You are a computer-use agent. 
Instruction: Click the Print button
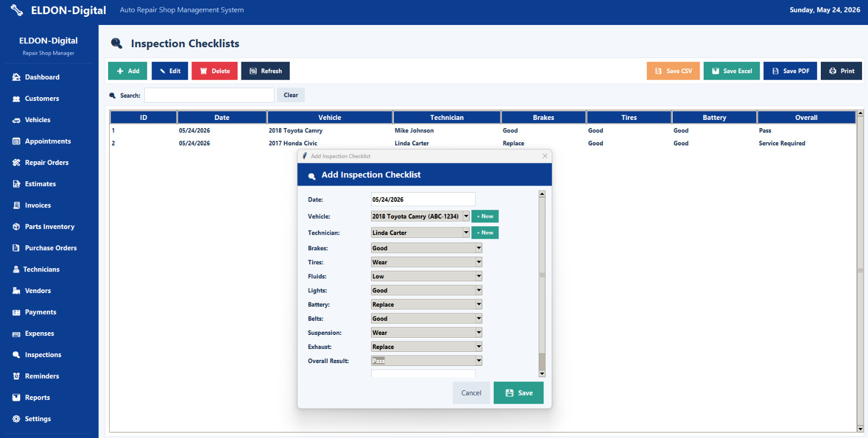pyautogui.click(x=841, y=71)
